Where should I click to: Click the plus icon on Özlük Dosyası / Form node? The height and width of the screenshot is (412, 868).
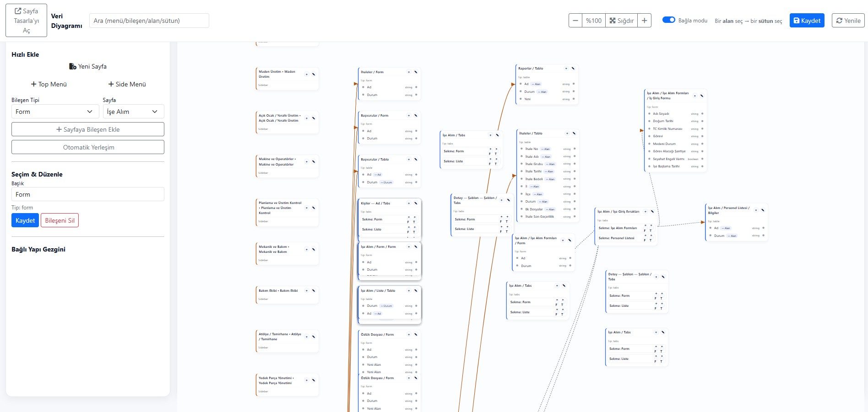[409, 335]
